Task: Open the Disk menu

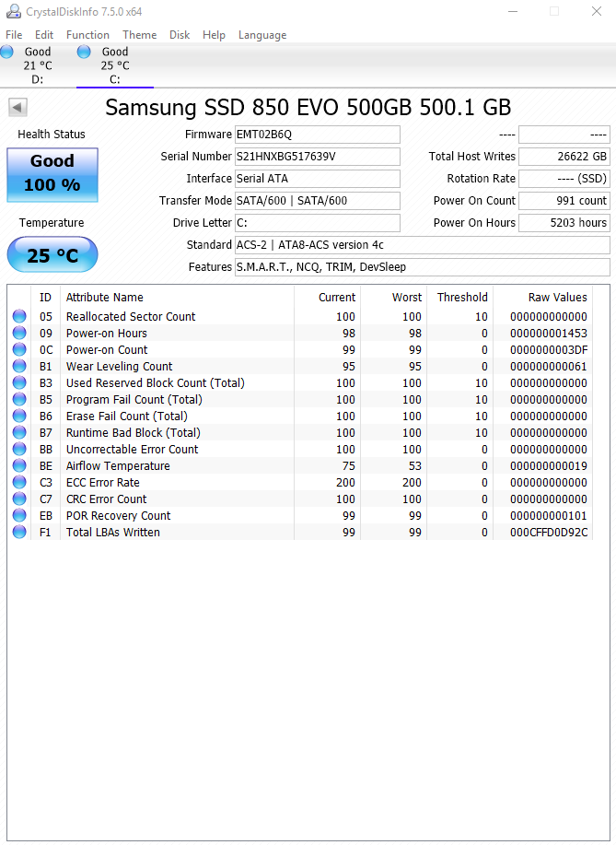Action: pos(180,35)
